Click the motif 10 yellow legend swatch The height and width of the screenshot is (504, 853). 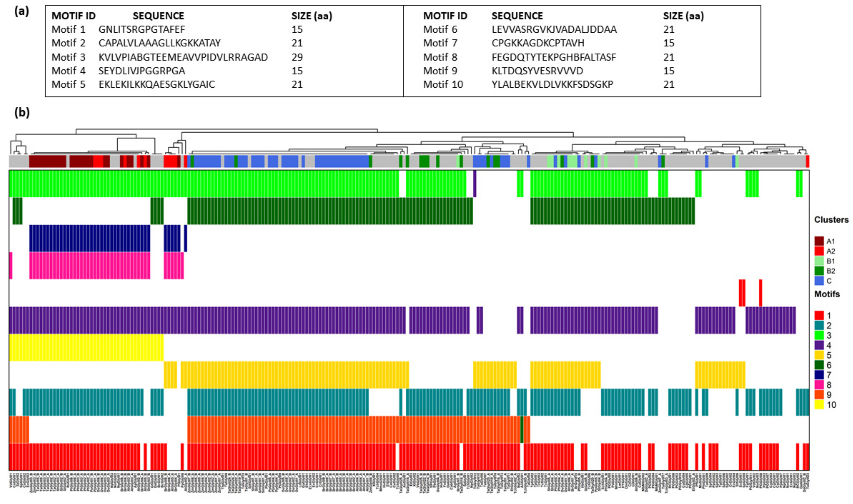click(819, 404)
